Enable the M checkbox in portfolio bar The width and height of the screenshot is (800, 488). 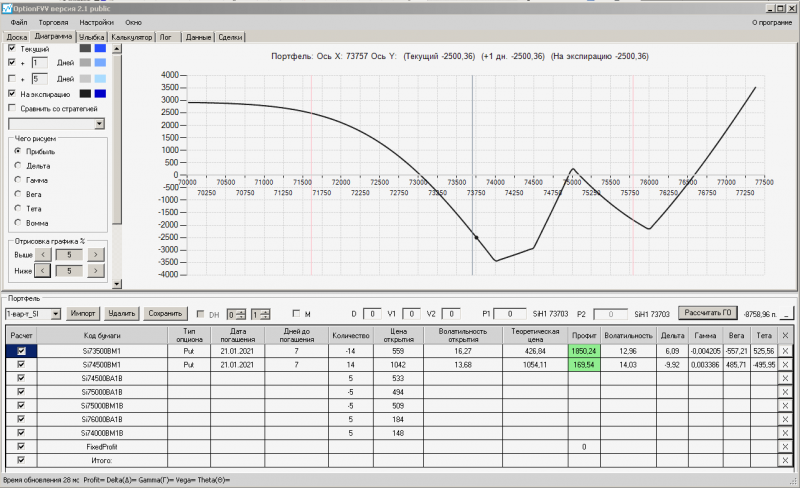pyautogui.click(x=296, y=313)
